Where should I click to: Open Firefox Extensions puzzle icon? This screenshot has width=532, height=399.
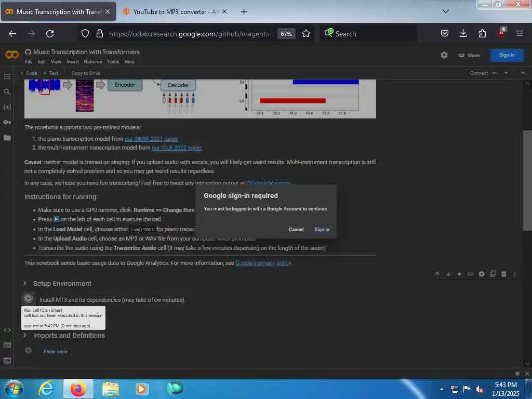point(482,33)
